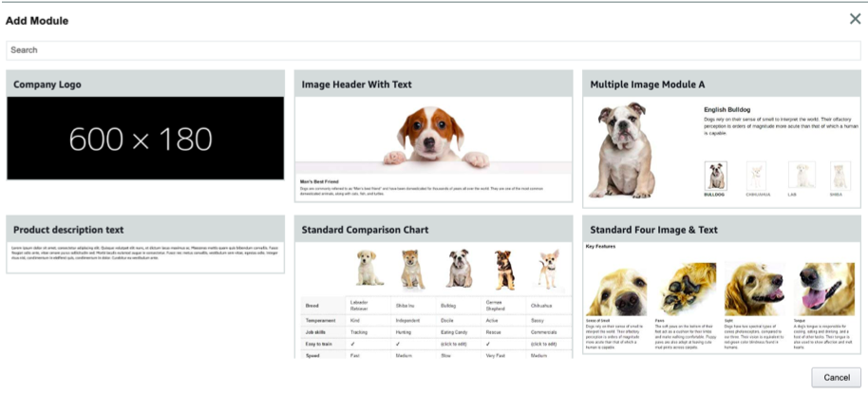The width and height of the screenshot is (868, 395).
Task: Click the Very Fast table cell
Action: tap(497, 356)
